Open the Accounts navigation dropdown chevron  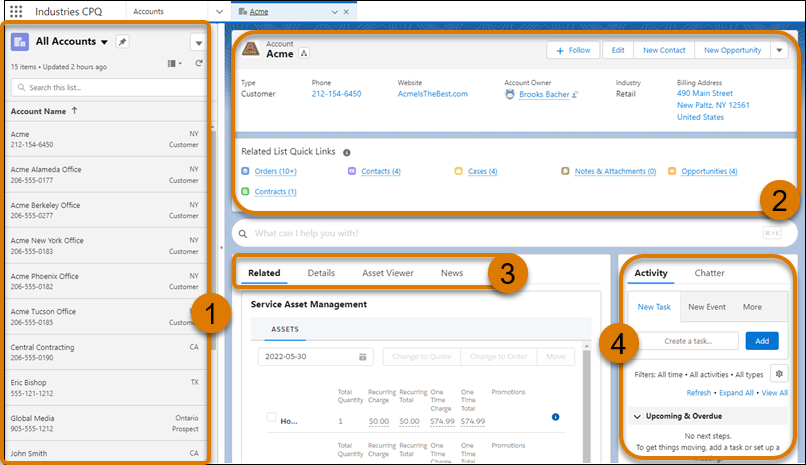(219, 11)
